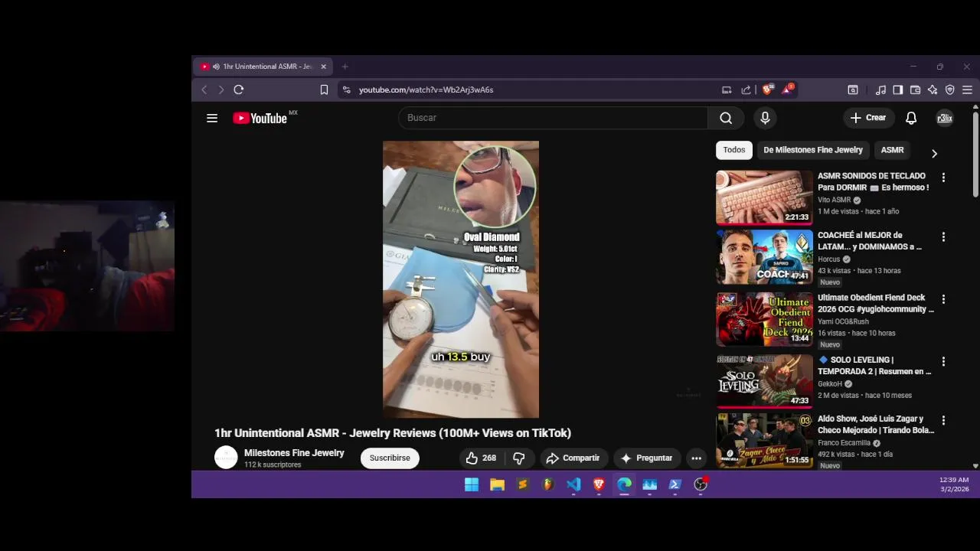Click the share icon in address bar
Viewport: 980px width, 551px height.
click(746, 90)
